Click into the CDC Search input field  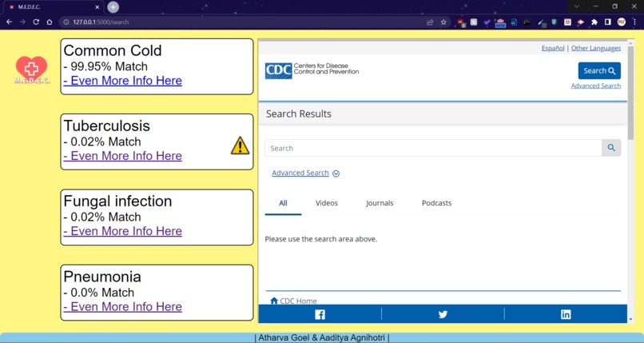pos(433,148)
